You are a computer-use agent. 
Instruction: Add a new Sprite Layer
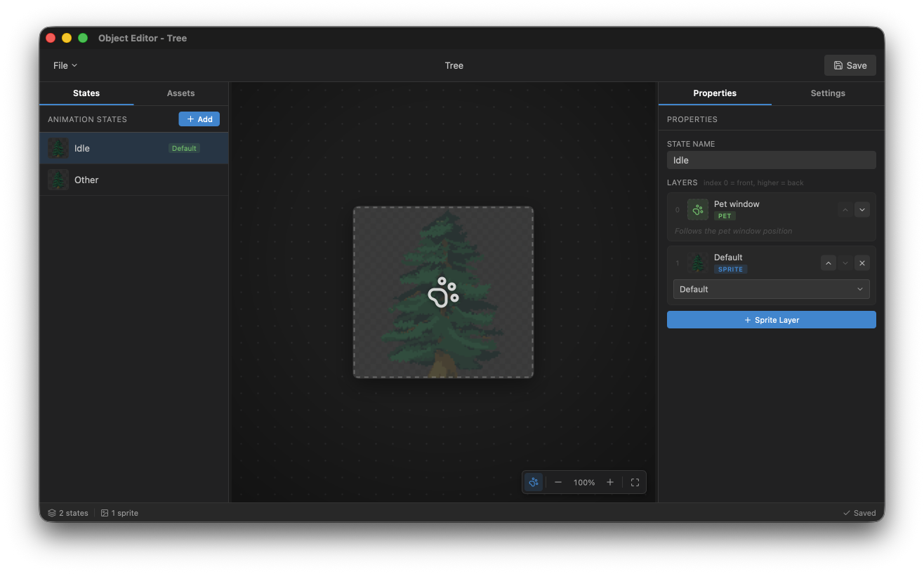pyautogui.click(x=771, y=320)
